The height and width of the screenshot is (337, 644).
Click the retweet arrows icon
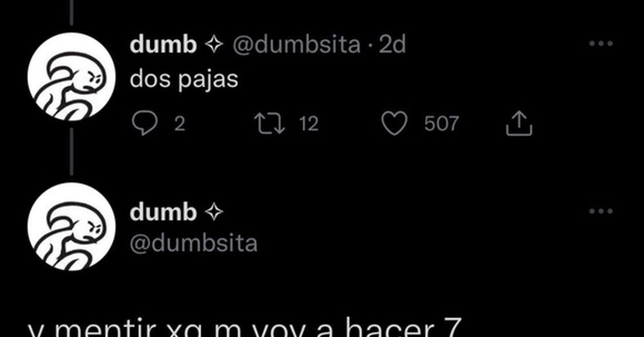269,124
